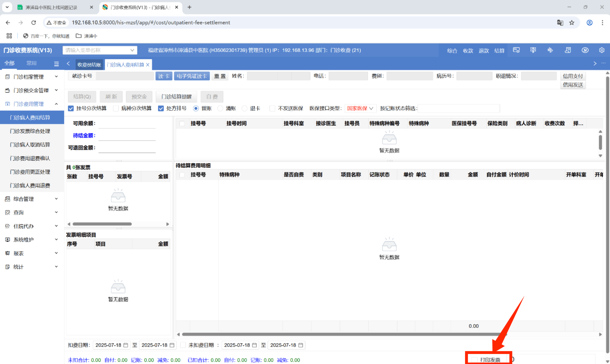Image resolution: width=610 pixels, height=364 pixels.
Task: Switch to 收费员结账 tab
Action: coord(89,65)
